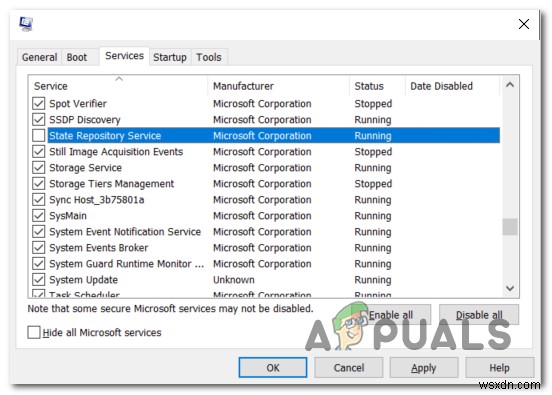The width and height of the screenshot is (552, 395).
Task: Toggle Still Image Acquisition Events checkbox
Action: [x=38, y=152]
